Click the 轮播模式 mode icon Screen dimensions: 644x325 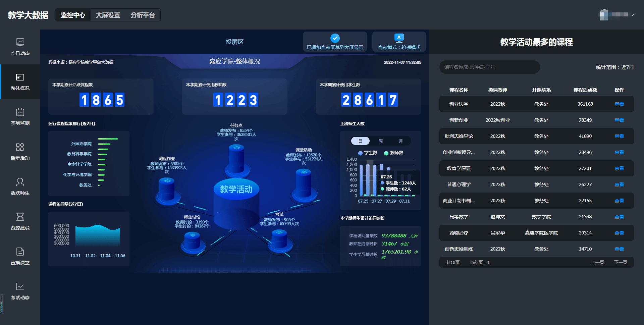coord(399,38)
